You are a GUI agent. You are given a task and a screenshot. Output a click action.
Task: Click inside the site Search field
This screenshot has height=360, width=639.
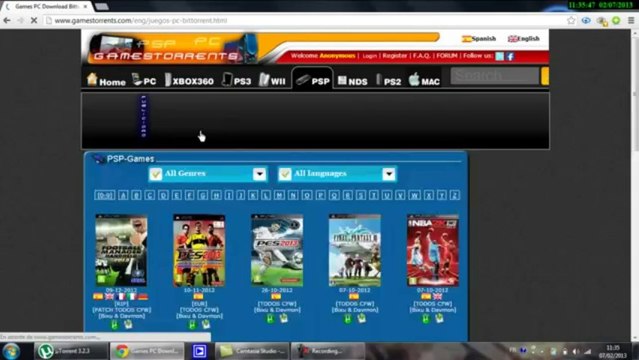495,76
